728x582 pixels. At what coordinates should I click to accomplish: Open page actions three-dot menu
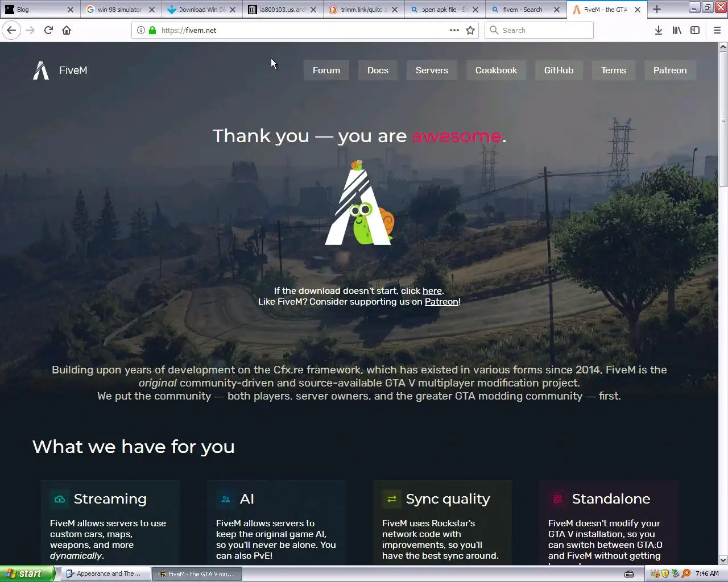pos(454,30)
